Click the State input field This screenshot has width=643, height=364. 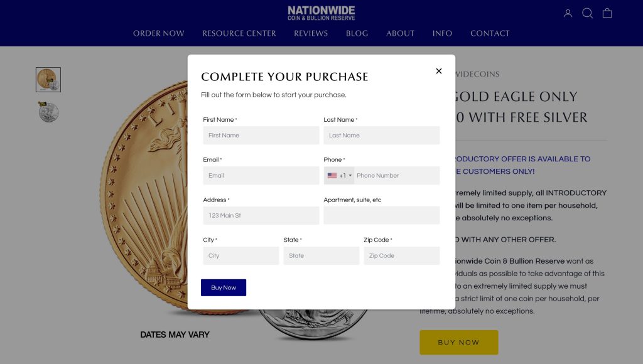pos(321,256)
